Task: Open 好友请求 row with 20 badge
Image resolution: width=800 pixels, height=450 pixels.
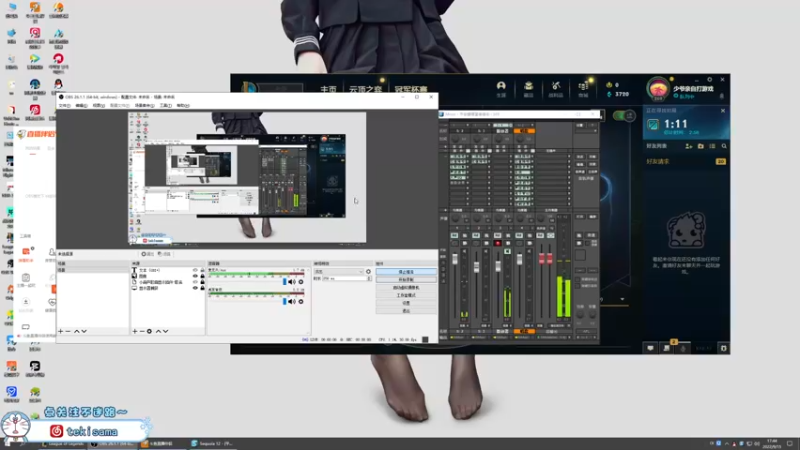Action: (x=686, y=161)
